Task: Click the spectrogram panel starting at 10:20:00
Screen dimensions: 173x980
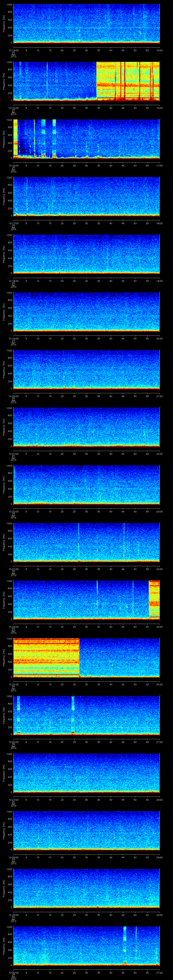Action: pos(86,370)
